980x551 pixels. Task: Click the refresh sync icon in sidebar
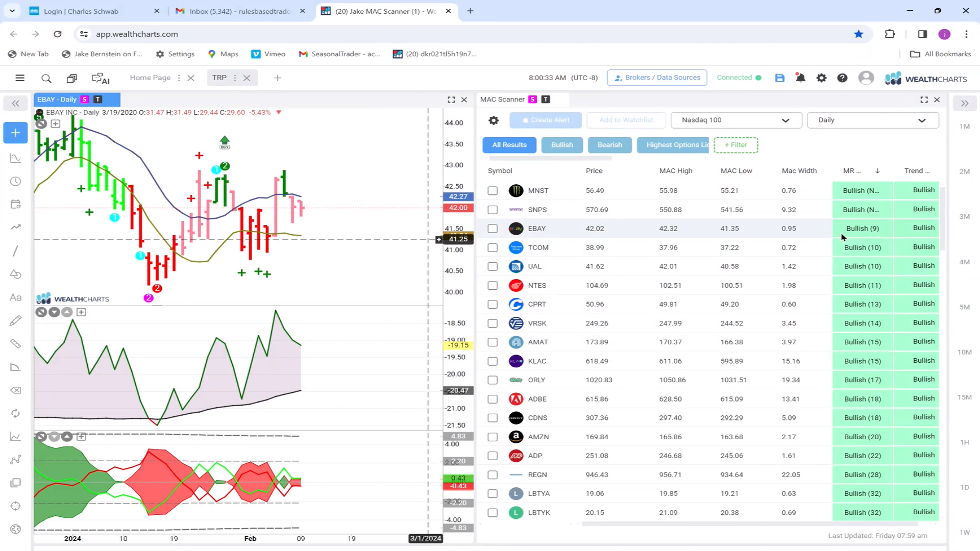(x=15, y=413)
